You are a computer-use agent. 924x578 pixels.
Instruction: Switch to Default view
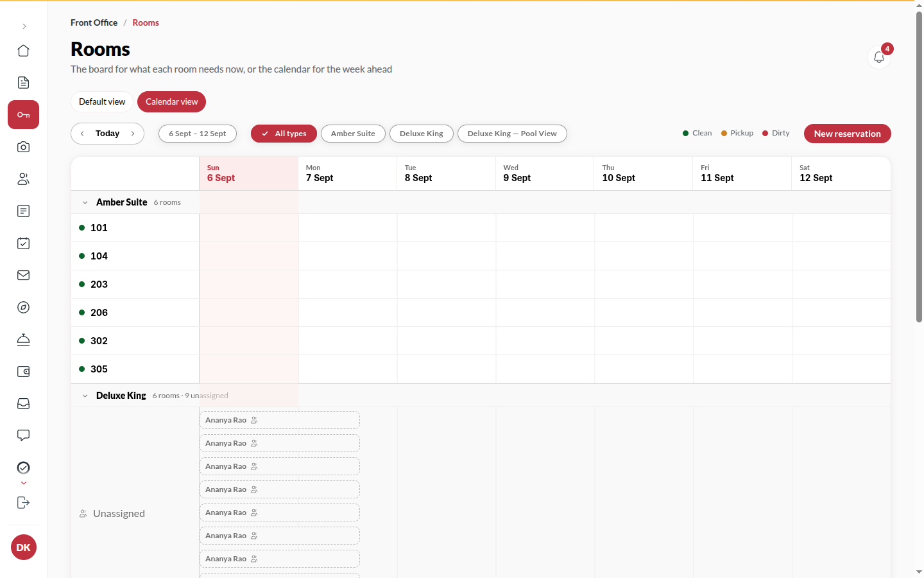coord(102,101)
